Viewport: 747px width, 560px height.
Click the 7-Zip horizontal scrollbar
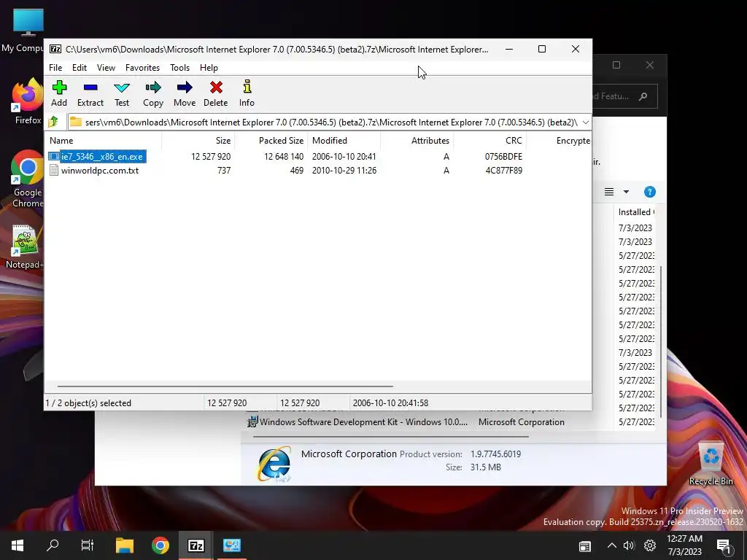click(225, 386)
